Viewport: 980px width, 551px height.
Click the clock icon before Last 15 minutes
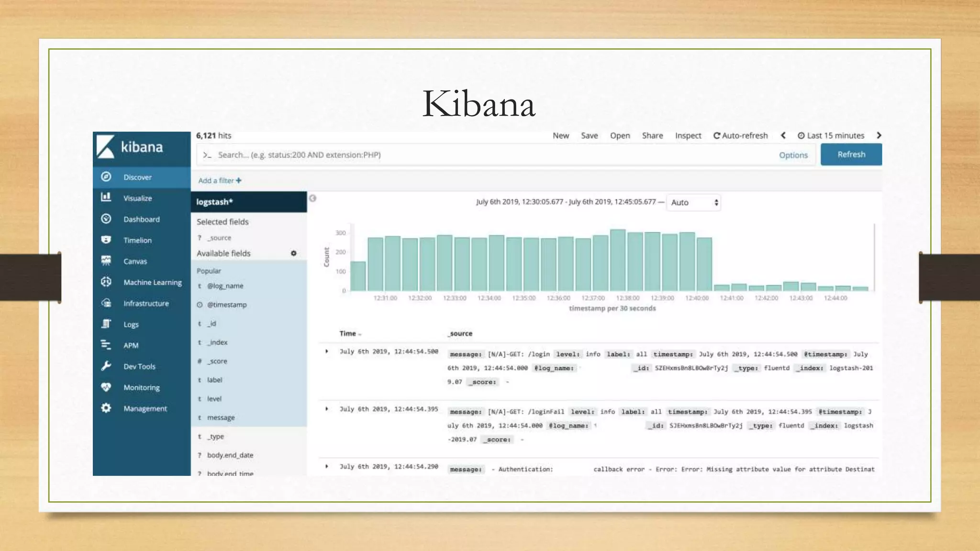click(x=801, y=136)
